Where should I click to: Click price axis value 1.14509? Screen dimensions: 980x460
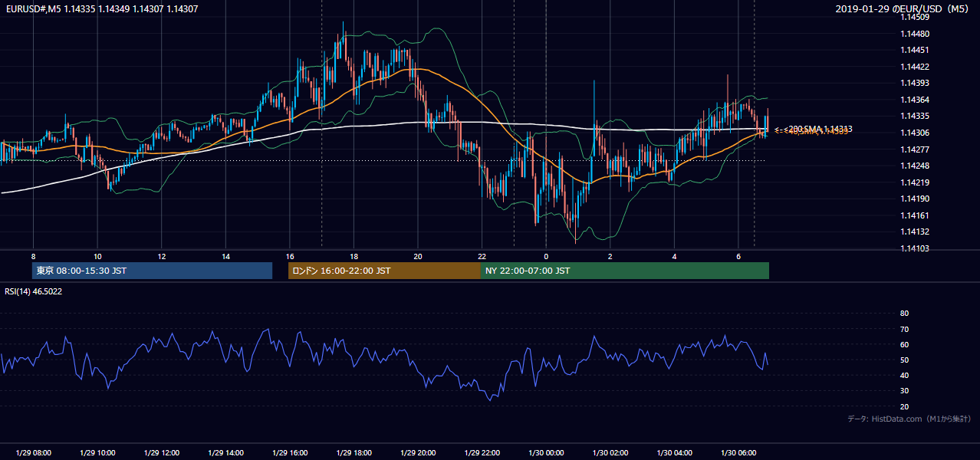914,18
